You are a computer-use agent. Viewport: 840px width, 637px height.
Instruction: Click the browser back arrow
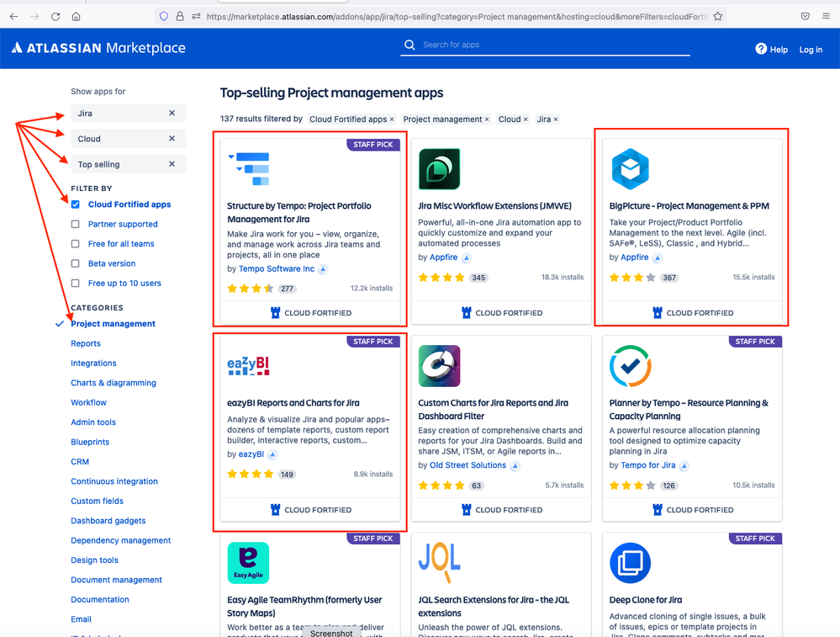point(14,17)
